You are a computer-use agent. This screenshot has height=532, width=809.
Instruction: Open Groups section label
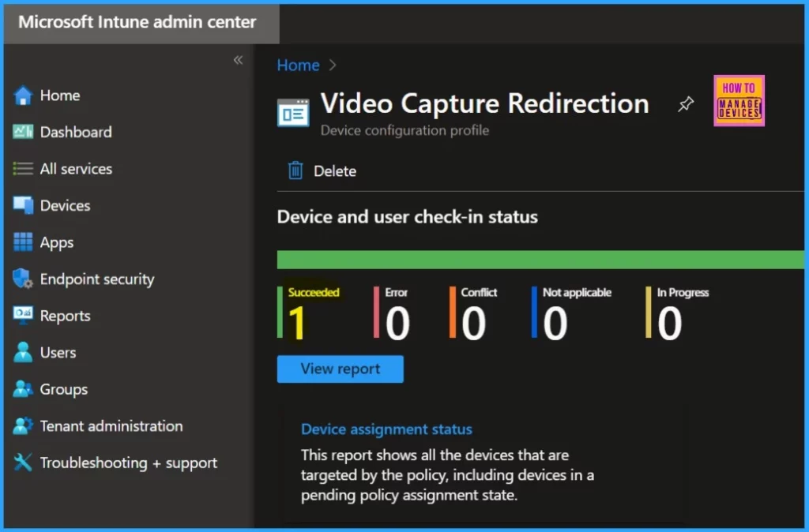tap(63, 389)
